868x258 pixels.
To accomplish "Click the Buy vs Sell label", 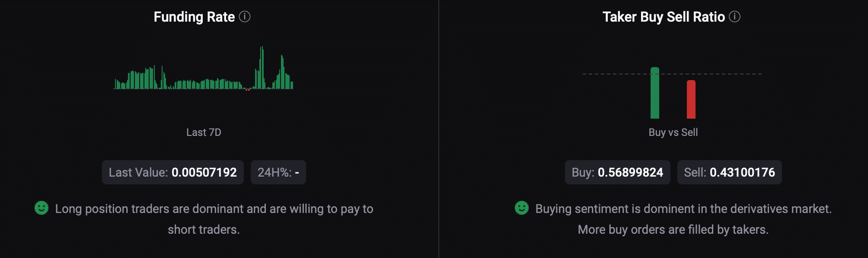I will (x=673, y=132).
